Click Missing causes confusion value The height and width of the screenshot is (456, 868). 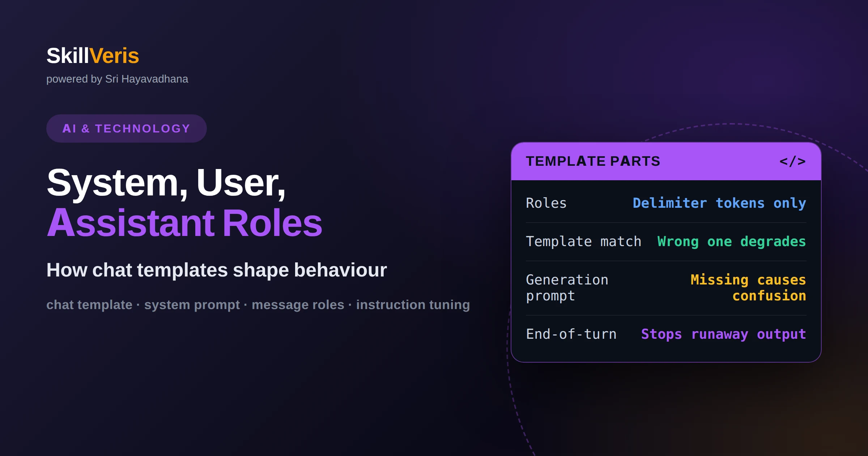click(748, 288)
